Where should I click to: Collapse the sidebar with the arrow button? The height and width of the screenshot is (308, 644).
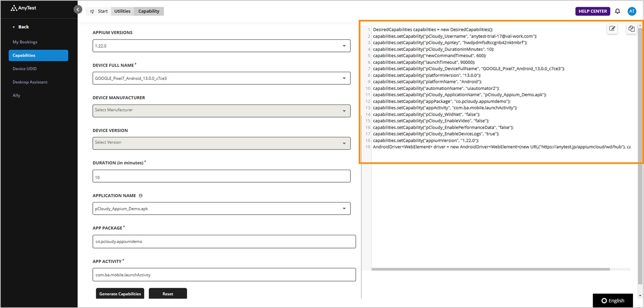click(x=78, y=9)
